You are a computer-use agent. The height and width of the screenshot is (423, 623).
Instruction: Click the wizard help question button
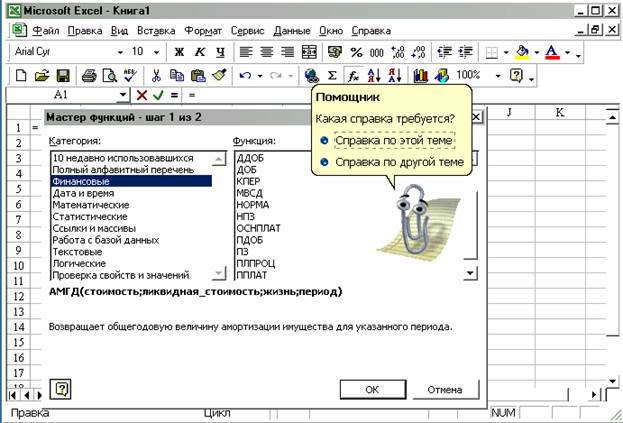pyautogui.click(x=61, y=389)
